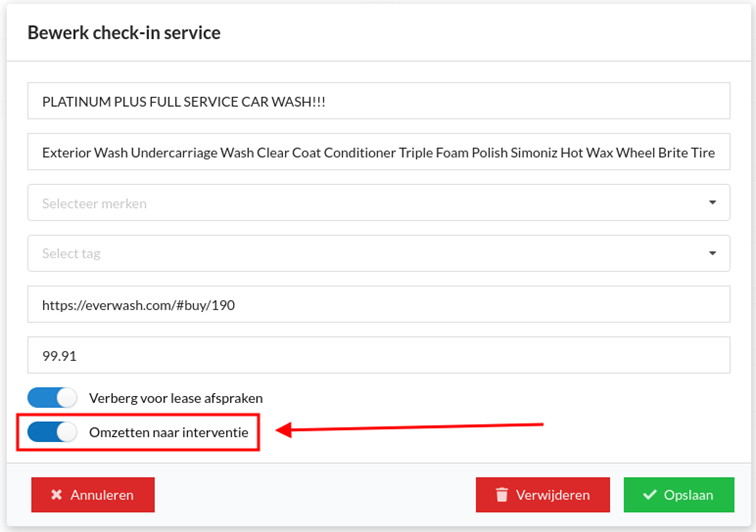Viewport: 756px width, 532px height.
Task: Click the trash can icon on Verwijderen
Action: [x=502, y=494]
